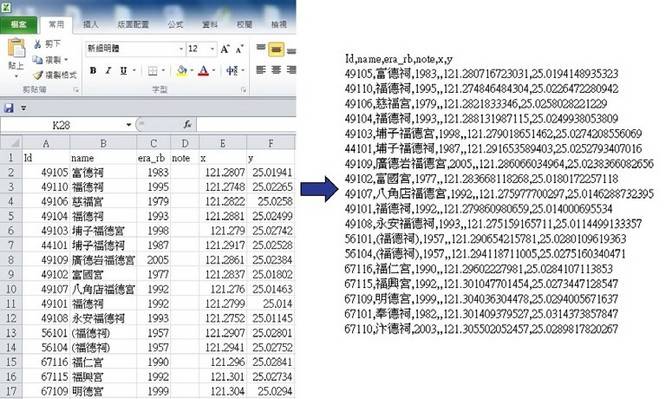
Task: Click the Cut scissors icon
Action: click(x=37, y=44)
